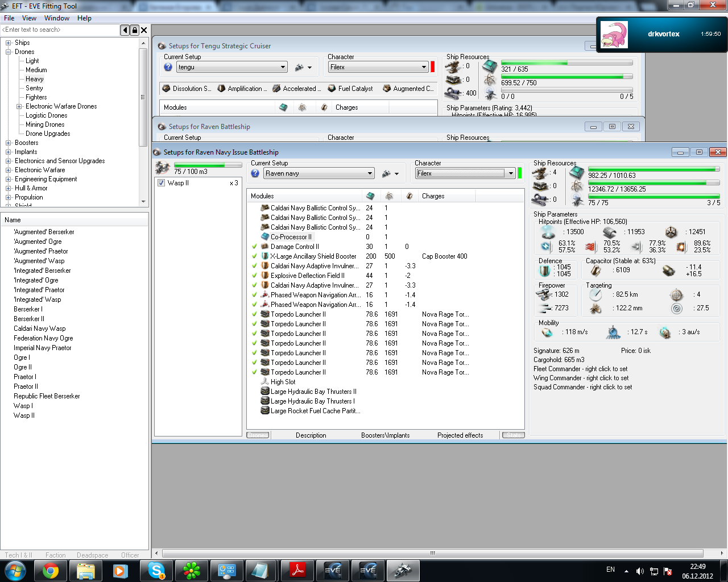Click the lock icon beside the search box
This screenshot has width=728, height=582.
pyautogui.click(x=135, y=30)
